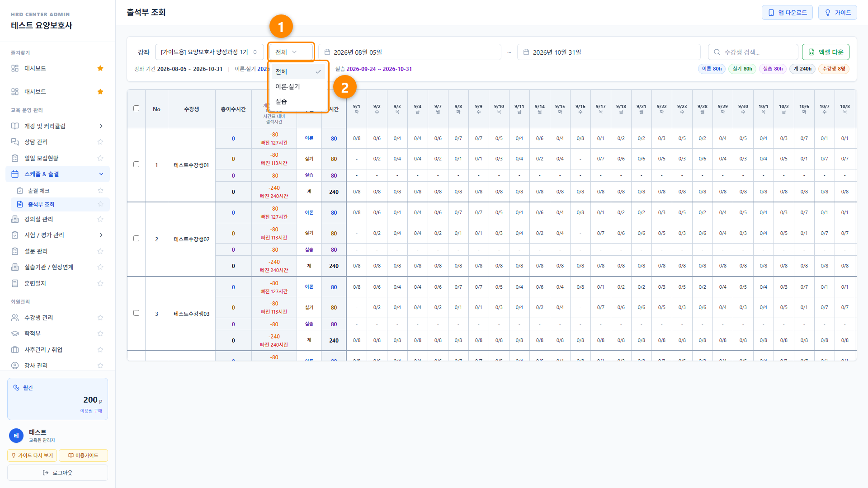The image size is (868, 488).
Task: Click the 엑셀 다운 button
Action: click(x=826, y=52)
